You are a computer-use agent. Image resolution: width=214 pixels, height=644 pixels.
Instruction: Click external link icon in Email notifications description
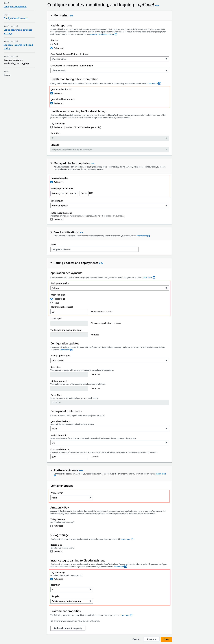tap(148, 236)
